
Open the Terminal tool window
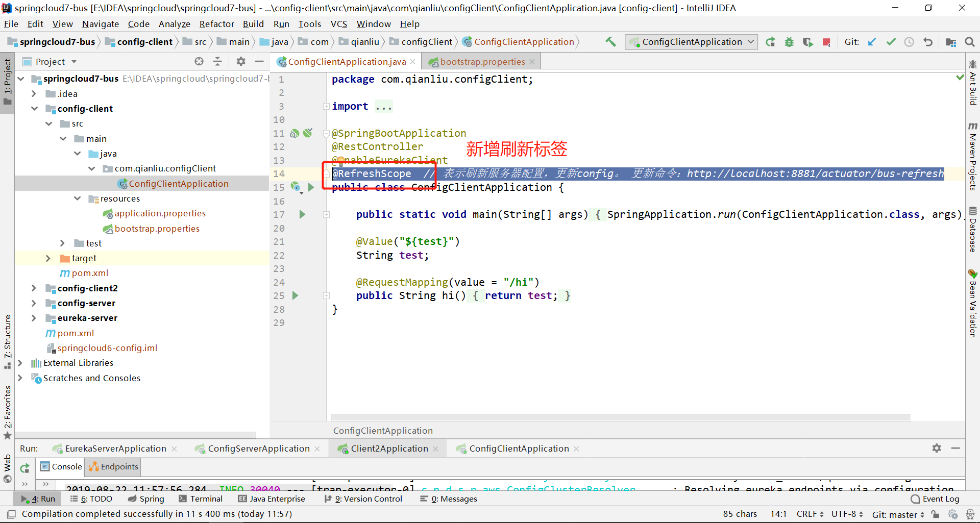click(201, 499)
